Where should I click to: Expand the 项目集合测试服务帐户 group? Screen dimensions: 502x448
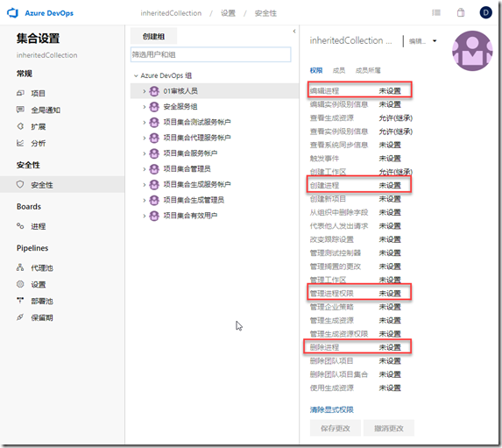[x=144, y=123]
